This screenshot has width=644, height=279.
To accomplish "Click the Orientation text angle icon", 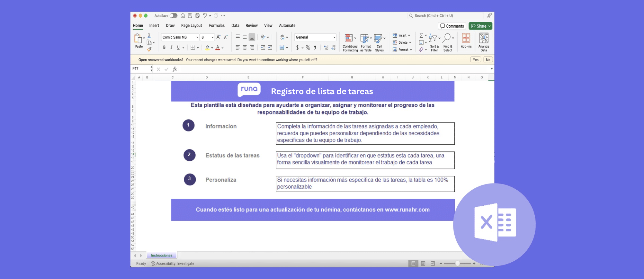I will (263, 37).
